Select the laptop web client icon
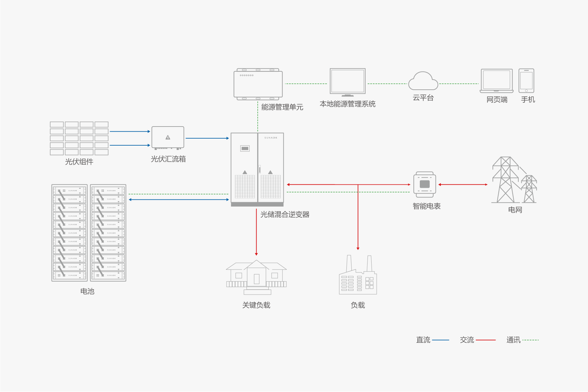 pyautogui.click(x=497, y=81)
